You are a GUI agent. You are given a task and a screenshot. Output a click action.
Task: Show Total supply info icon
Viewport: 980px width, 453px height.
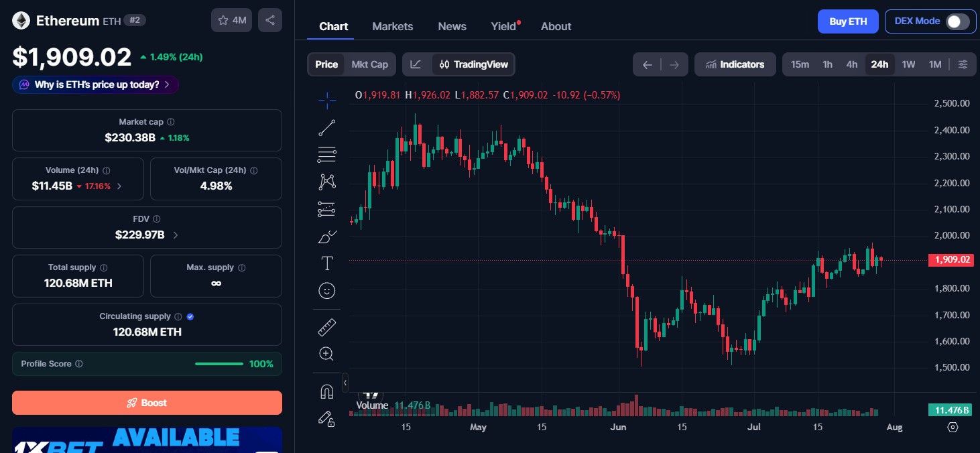104,267
